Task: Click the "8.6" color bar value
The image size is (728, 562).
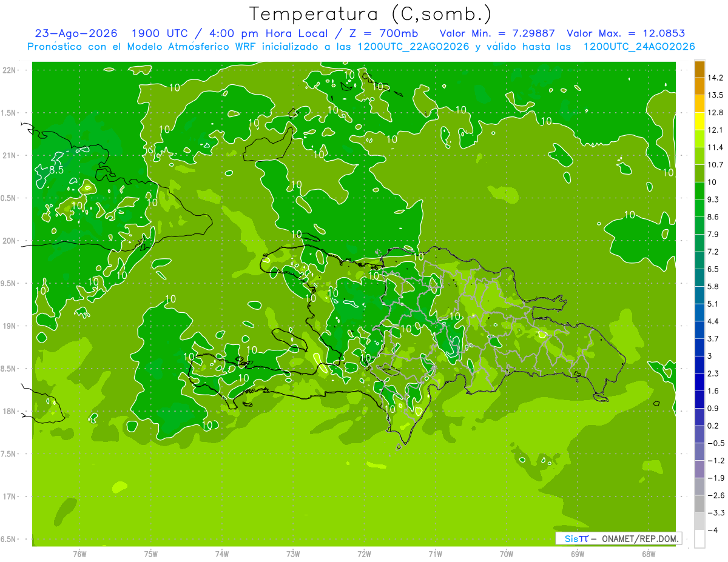Action: click(713, 217)
